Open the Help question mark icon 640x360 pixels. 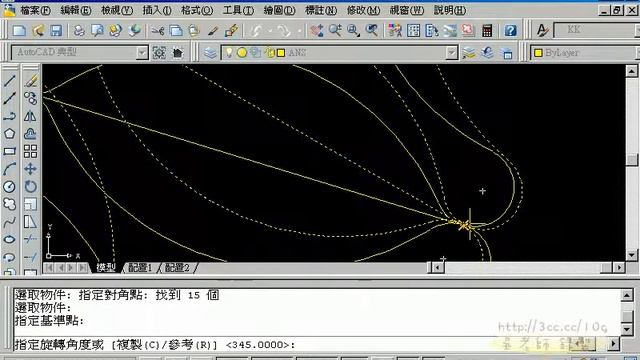510,30
